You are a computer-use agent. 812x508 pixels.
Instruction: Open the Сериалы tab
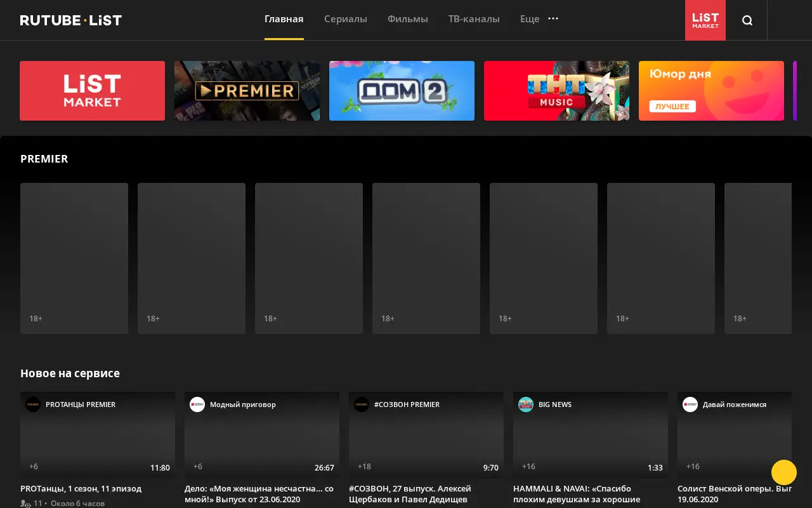pos(346,19)
